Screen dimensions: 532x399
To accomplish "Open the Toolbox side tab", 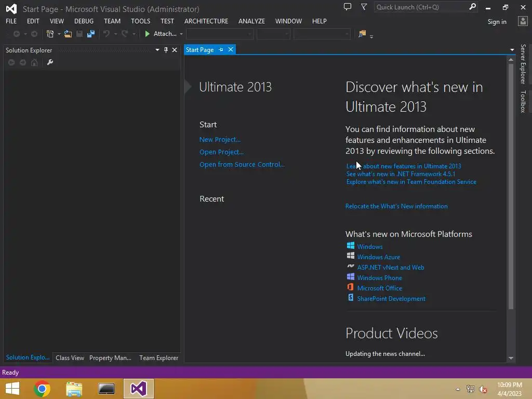I will [523, 101].
